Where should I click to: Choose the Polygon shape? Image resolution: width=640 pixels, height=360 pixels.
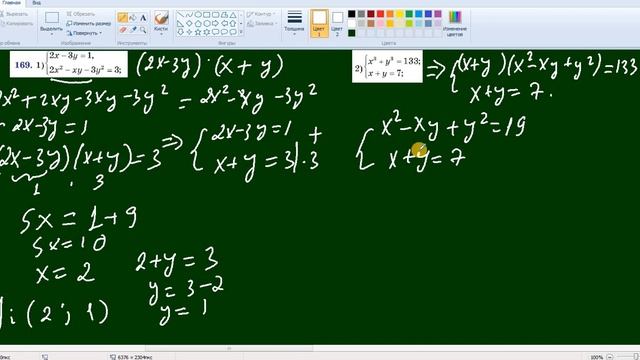tap(224, 15)
